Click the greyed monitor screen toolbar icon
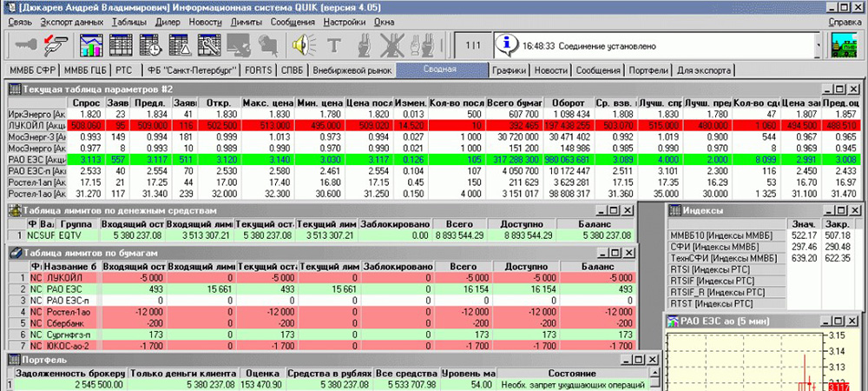This screenshot has height=391, width=868. (239, 45)
